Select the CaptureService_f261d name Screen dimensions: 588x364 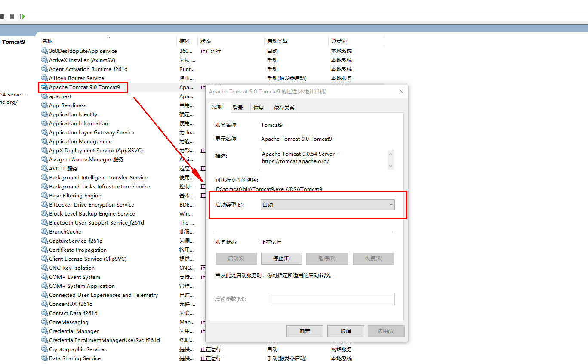[x=76, y=241]
